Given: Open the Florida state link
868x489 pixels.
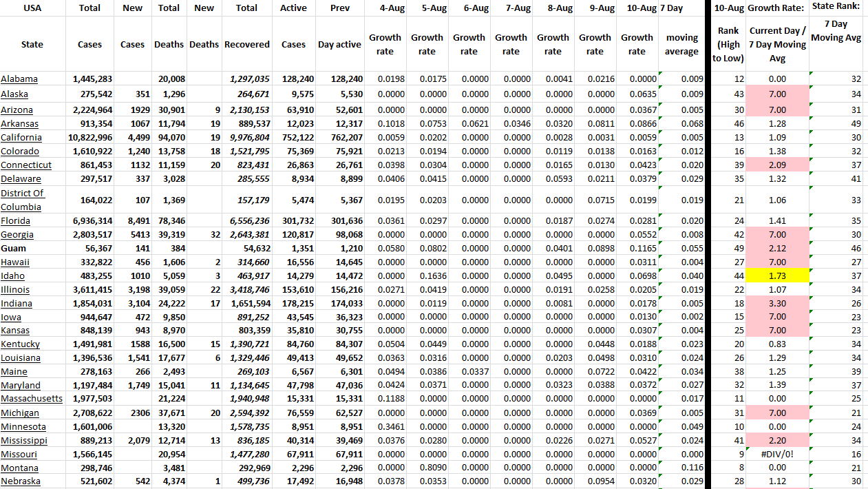Looking at the screenshot, I should point(15,220).
